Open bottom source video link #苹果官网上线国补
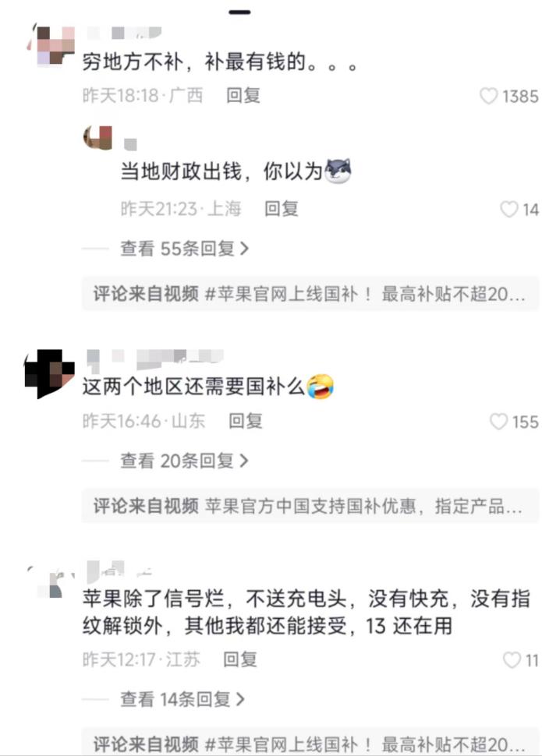Screen dimensions: 542x756 tap(310, 743)
